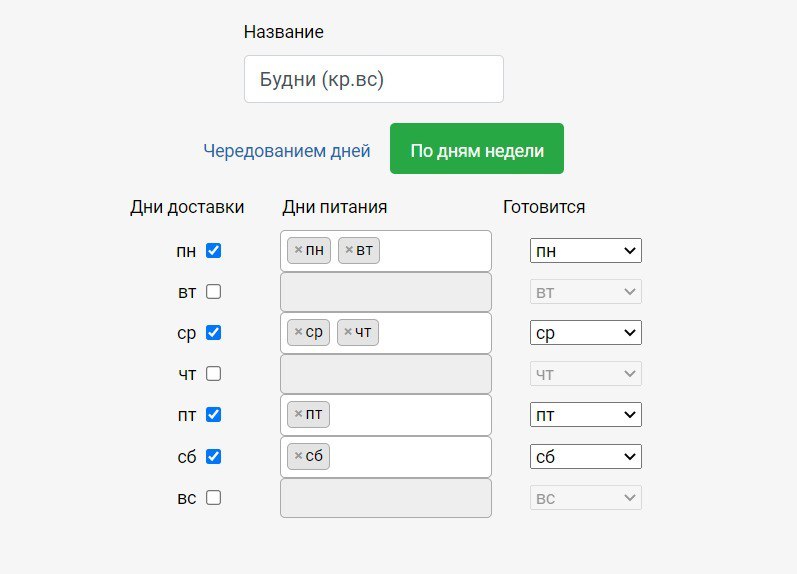This screenshot has height=574, width=797.
Task: Open the Готовится dropdown for пн row
Action: point(585,251)
